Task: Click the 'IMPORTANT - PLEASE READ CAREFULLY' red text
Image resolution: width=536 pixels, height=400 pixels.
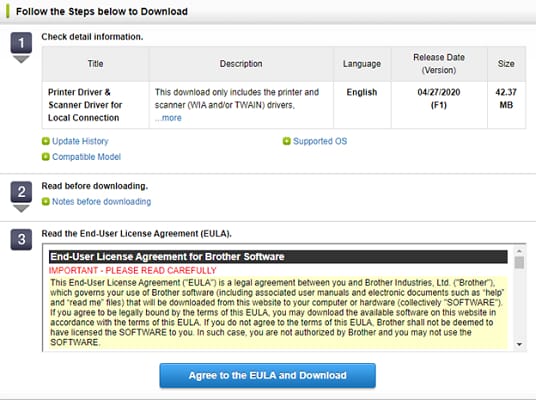Action: (x=133, y=270)
